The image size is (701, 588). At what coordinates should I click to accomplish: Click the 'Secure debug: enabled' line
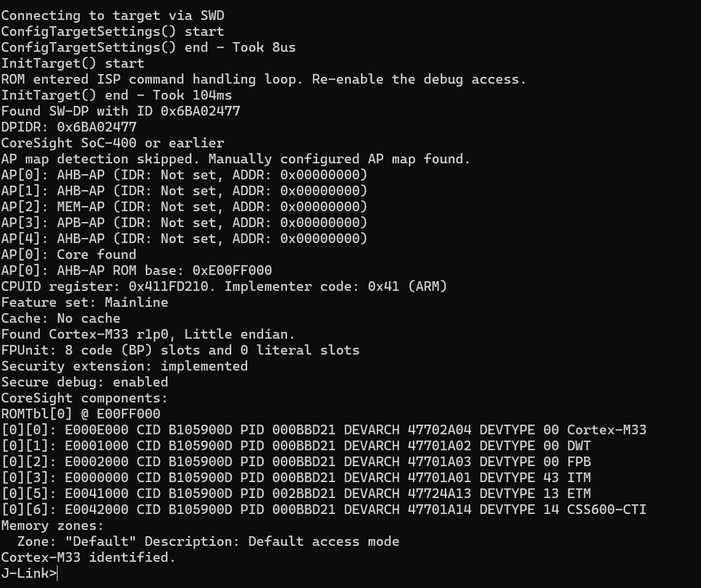pyautogui.click(x=85, y=382)
